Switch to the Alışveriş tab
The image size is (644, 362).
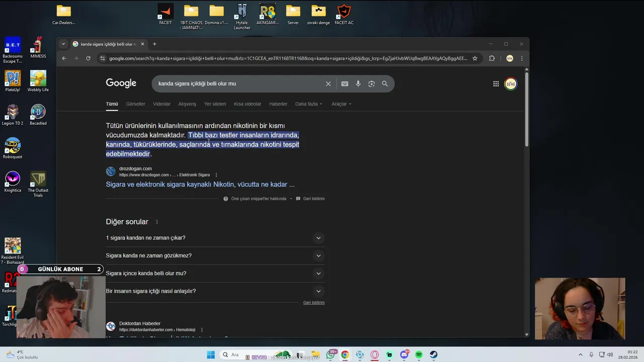(187, 104)
